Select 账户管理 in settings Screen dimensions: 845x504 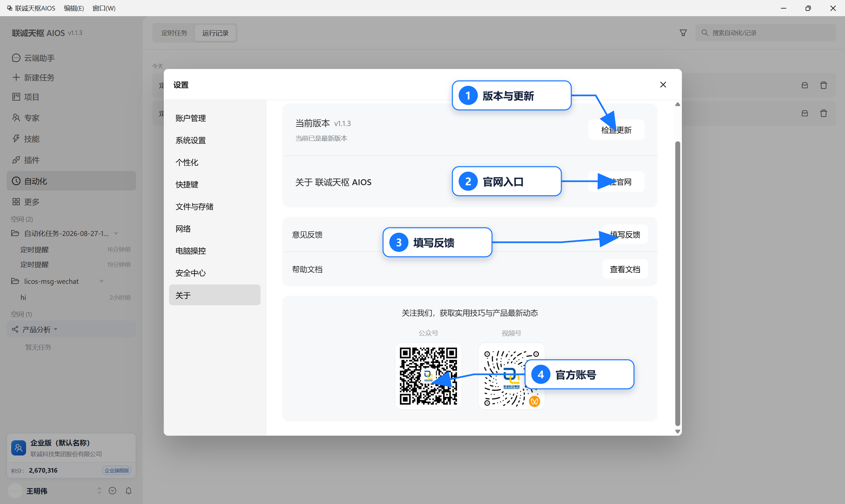(x=215, y=118)
